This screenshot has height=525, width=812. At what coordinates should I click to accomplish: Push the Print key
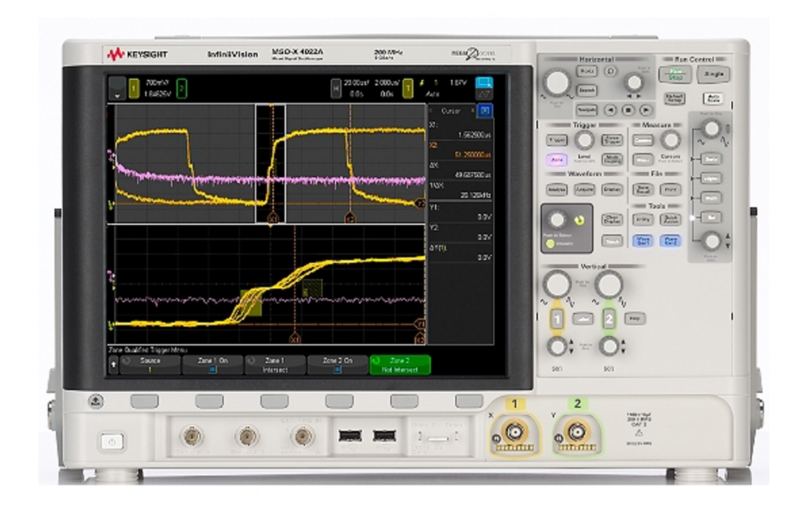click(670, 190)
